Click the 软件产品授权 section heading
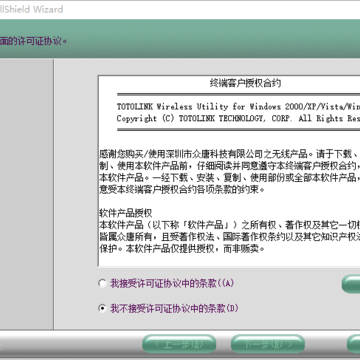Viewport: 360px width, 360px height. click(x=126, y=213)
